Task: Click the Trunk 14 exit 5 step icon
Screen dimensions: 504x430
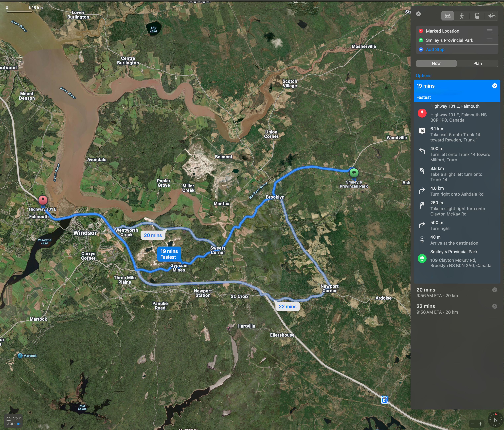Action: 422,131
